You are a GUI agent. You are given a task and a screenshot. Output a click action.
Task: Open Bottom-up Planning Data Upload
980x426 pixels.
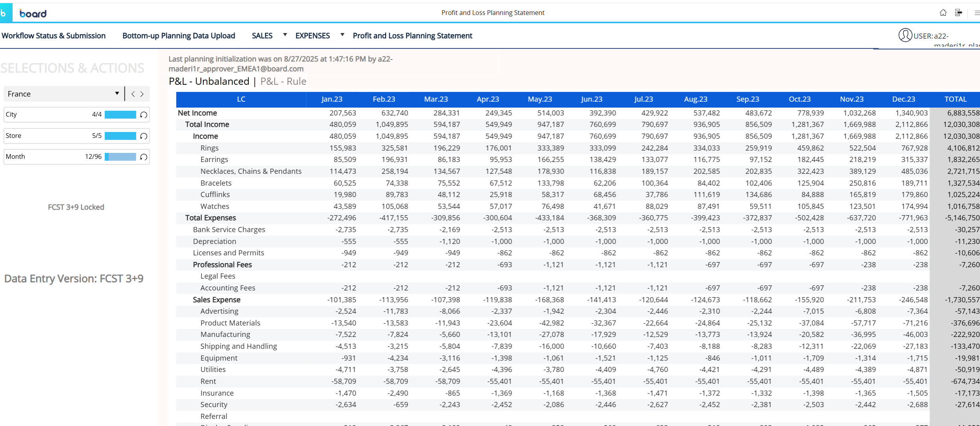coord(179,35)
